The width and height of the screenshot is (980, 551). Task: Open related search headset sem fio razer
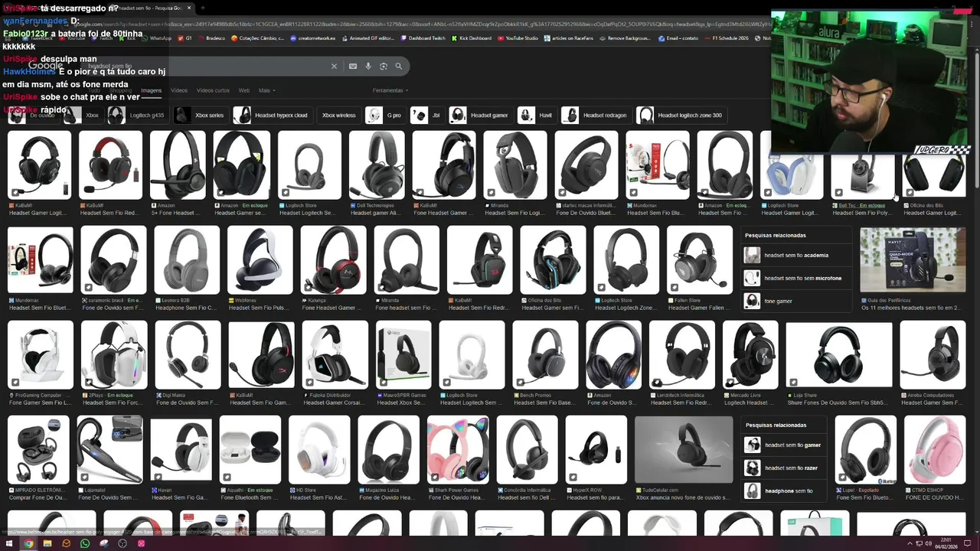tap(782, 468)
